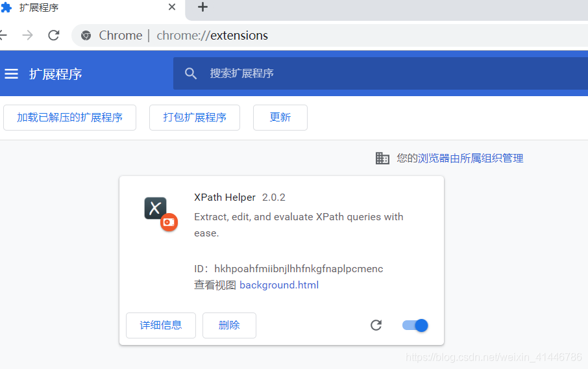
Task: Open 详细信息 for XPath Helper
Action: point(161,325)
